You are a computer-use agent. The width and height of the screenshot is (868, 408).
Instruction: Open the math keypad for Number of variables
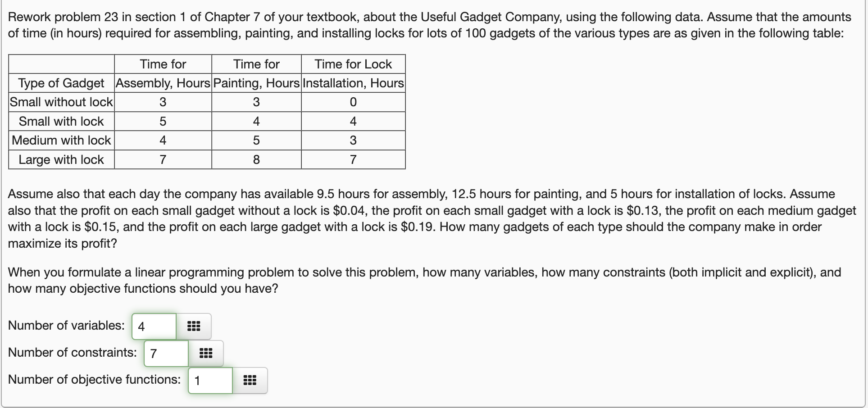click(194, 326)
